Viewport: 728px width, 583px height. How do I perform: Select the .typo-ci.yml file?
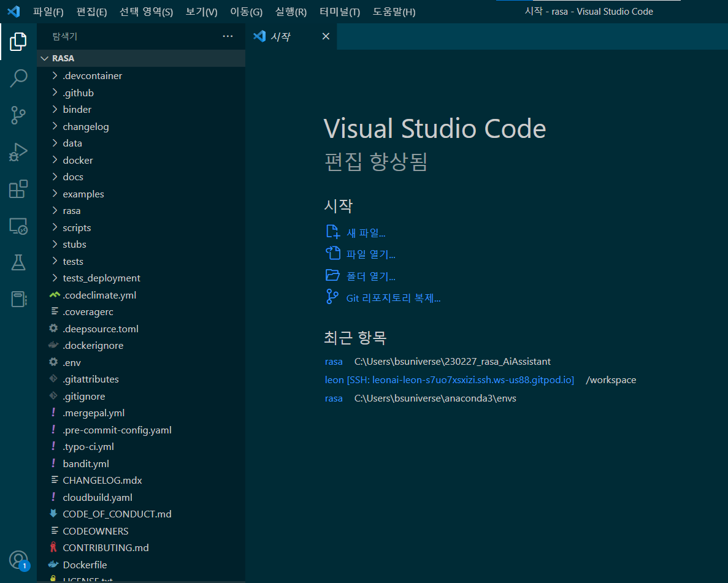[140, 446]
